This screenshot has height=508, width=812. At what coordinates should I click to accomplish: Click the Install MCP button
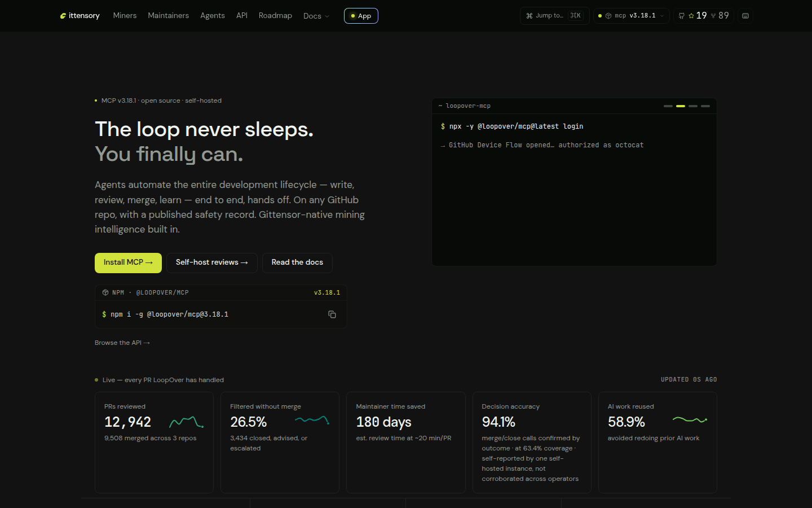point(128,263)
